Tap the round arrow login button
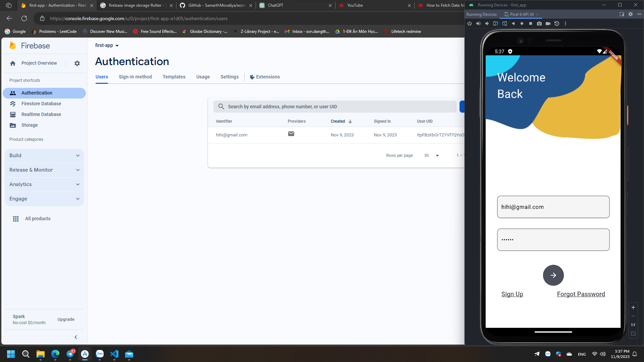 click(x=553, y=275)
